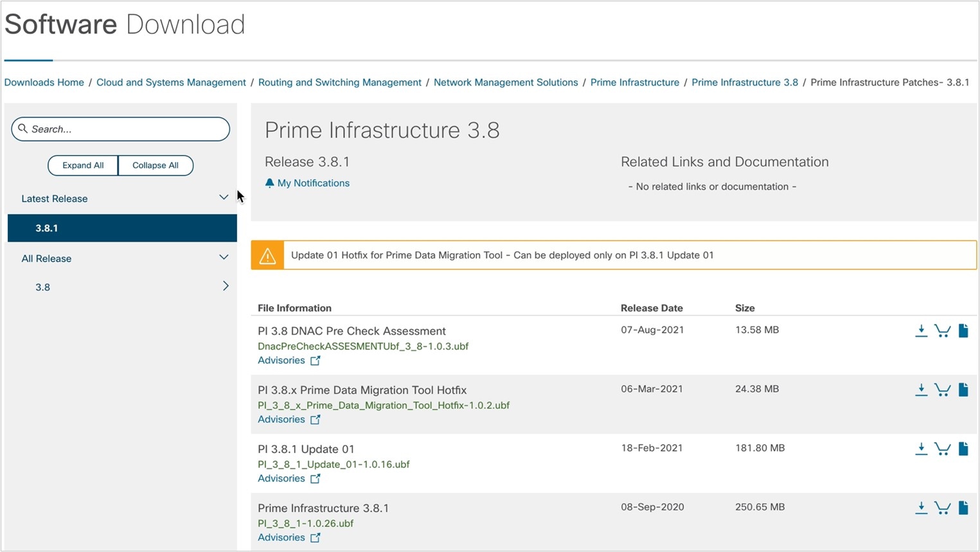Click size value 24.38 MB
The height and width of the screenshot is (552, 980).
(757, 389)
